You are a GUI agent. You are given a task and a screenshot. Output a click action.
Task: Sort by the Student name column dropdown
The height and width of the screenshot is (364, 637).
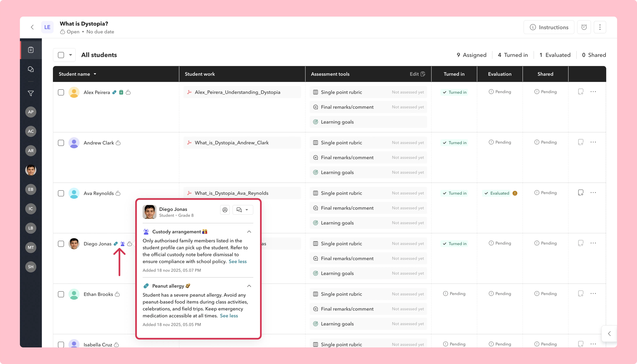[95, 74]
